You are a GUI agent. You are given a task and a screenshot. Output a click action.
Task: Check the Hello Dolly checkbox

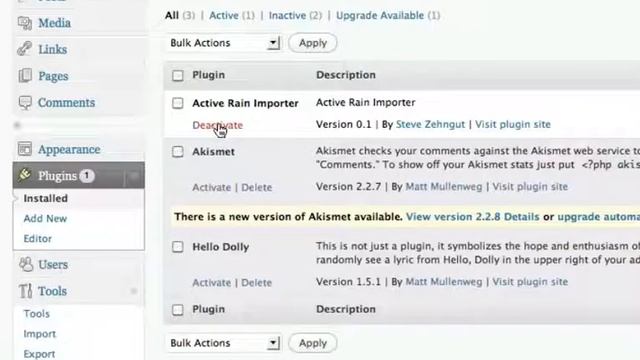(x=178, y=247)
